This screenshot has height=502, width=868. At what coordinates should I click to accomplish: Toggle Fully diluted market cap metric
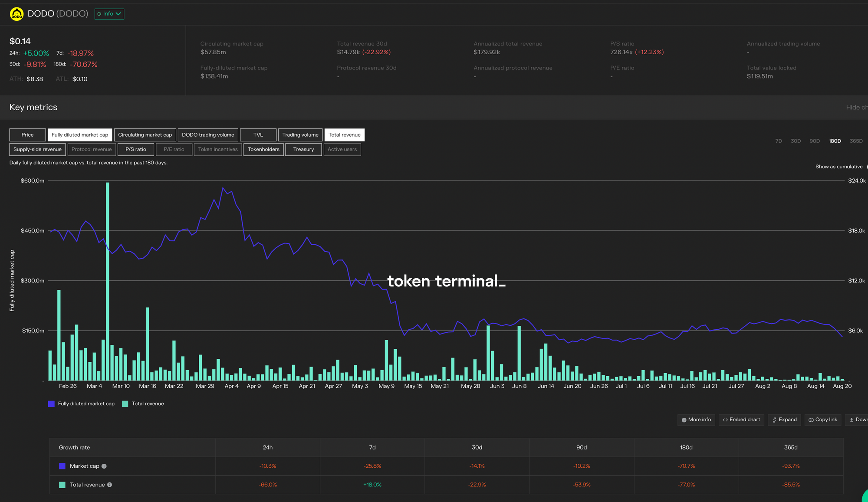(x=80, y=135)
